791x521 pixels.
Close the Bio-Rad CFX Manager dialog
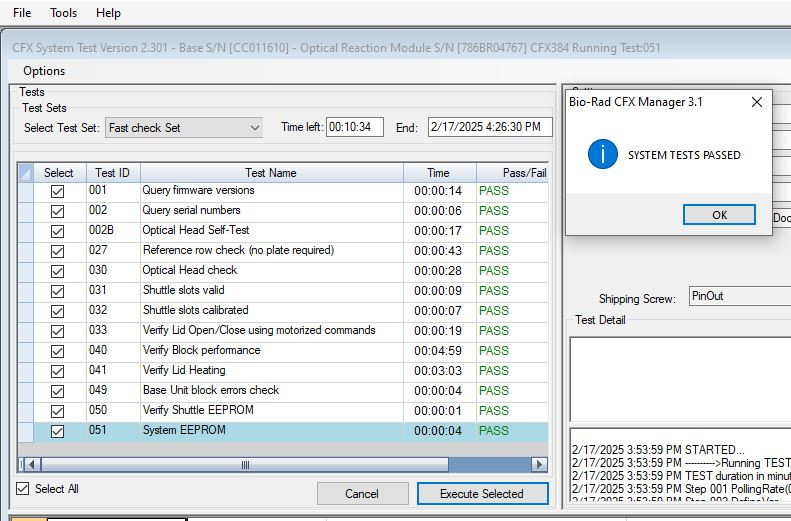[x=756, y=102]
